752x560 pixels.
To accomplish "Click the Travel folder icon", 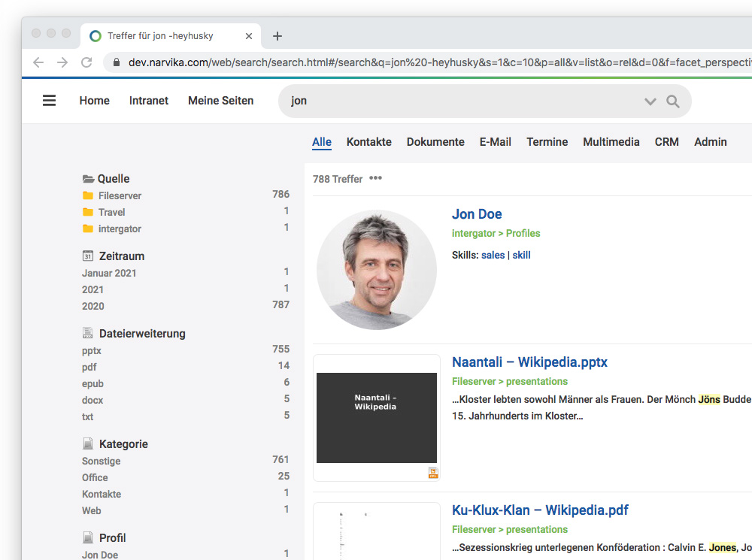I will click(x=88, y=212).
